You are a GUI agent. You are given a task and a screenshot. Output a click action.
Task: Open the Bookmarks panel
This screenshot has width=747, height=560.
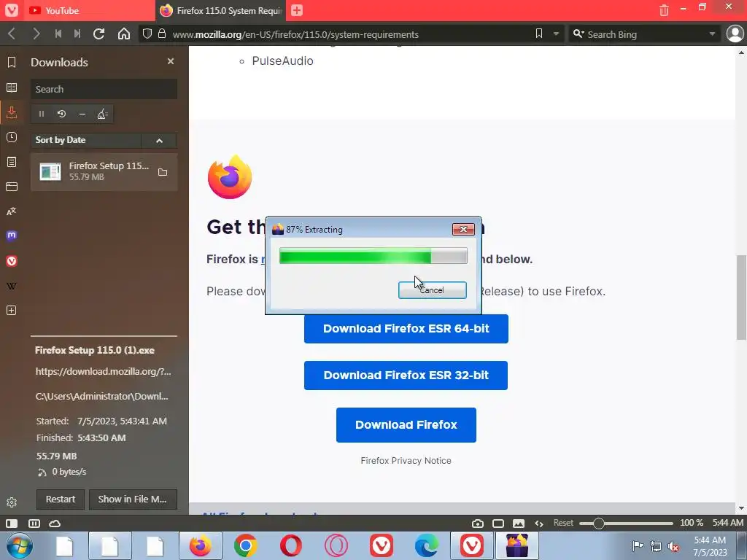(12, 62)
